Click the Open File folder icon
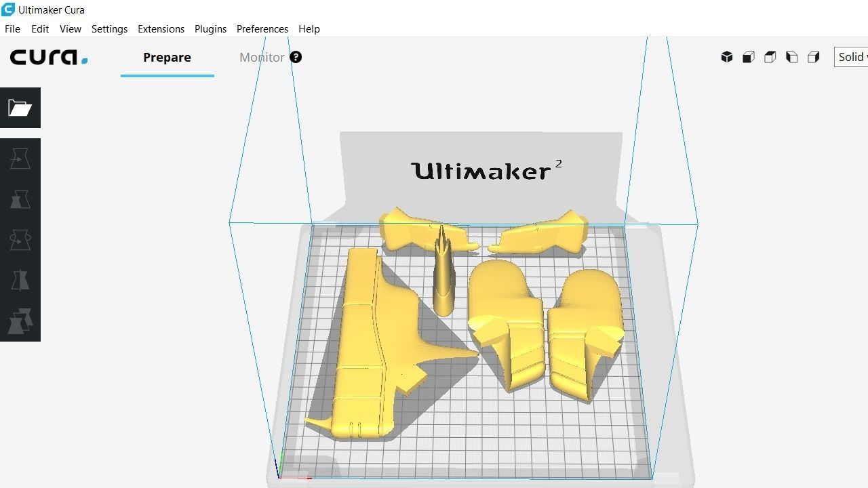 pyautogui.click(x=20, y=108)
